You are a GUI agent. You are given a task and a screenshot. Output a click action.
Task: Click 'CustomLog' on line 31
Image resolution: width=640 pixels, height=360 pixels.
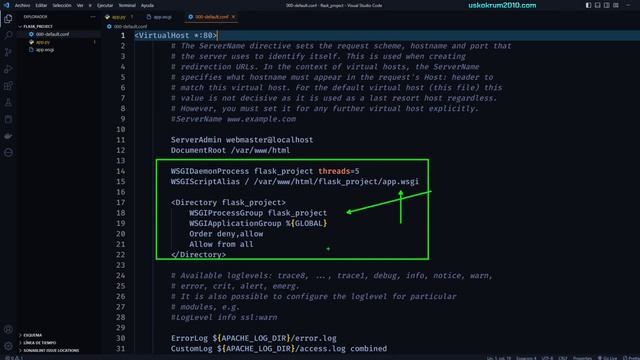(x=191, y=349)
